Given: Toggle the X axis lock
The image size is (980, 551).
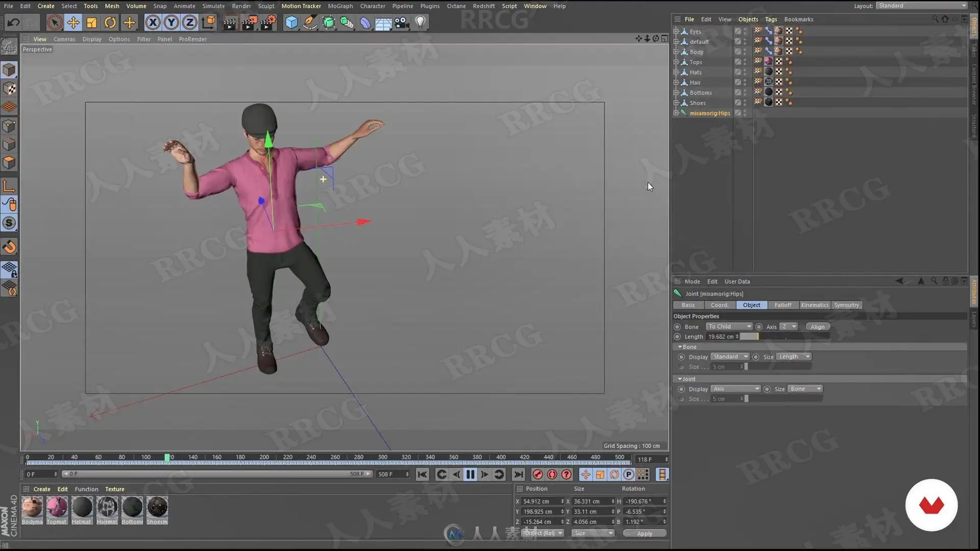Looking at the screenshot, I should pos(153,22).
